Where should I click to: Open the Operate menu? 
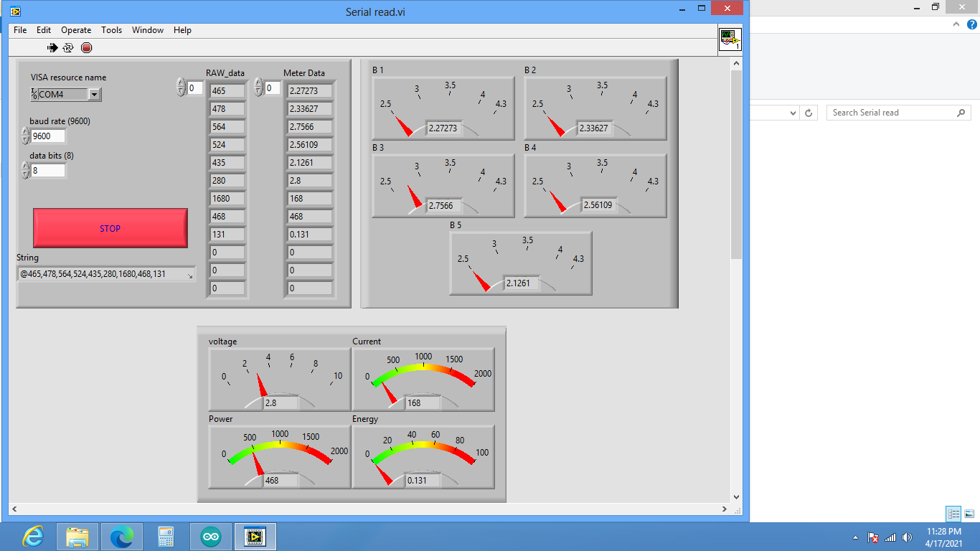[x=75, y=30]
